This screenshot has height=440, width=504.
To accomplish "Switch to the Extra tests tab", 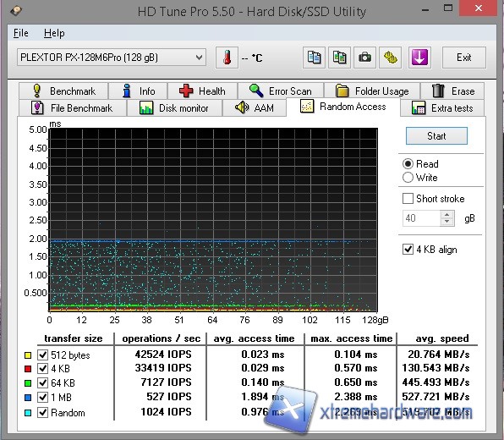I will 442,108.
